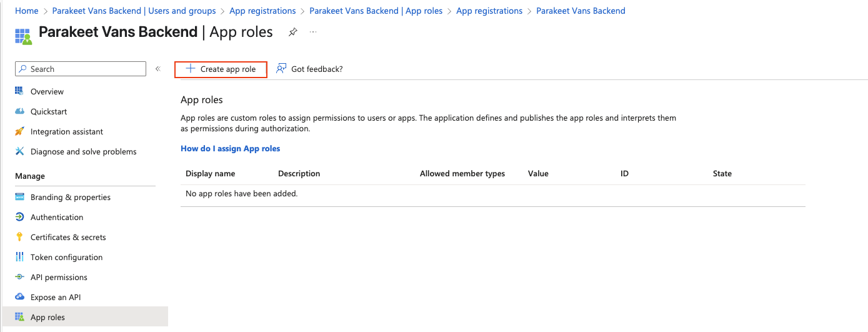Click Allowed member types column header
The width and height of the screenshot is (868, 332).
click(462, 173)
